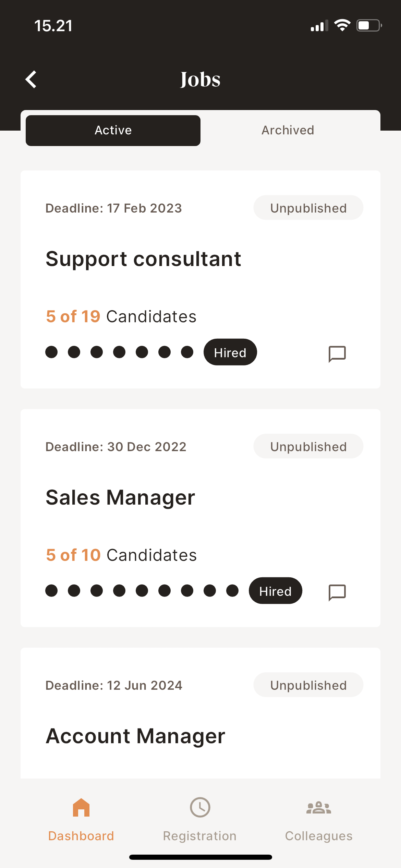Tap the battery status icon

point(369,25)
